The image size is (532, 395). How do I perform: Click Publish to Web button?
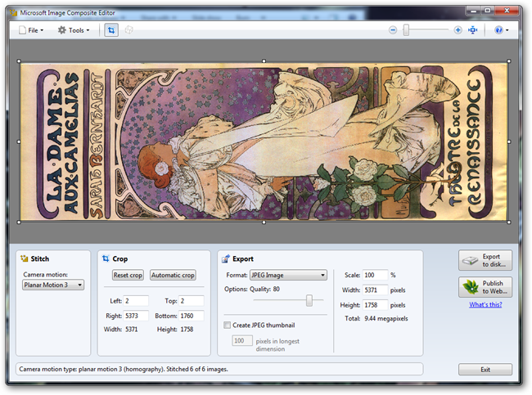tap(485, 287)
